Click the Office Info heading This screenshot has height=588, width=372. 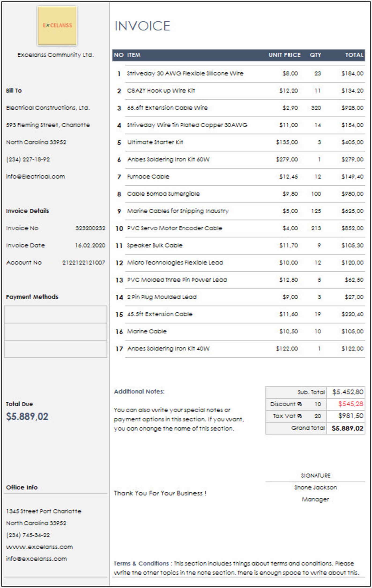pos(22,487)
